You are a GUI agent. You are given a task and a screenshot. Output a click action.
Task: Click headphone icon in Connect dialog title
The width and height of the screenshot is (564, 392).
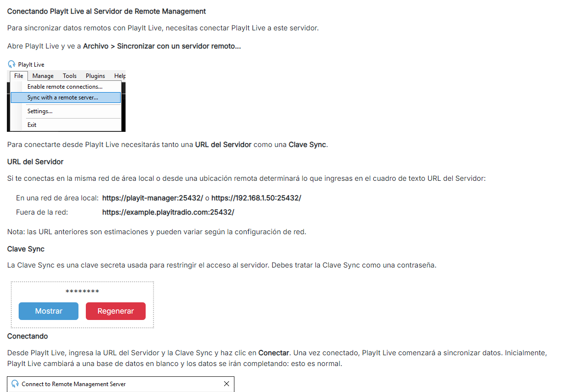coord(15,384)
